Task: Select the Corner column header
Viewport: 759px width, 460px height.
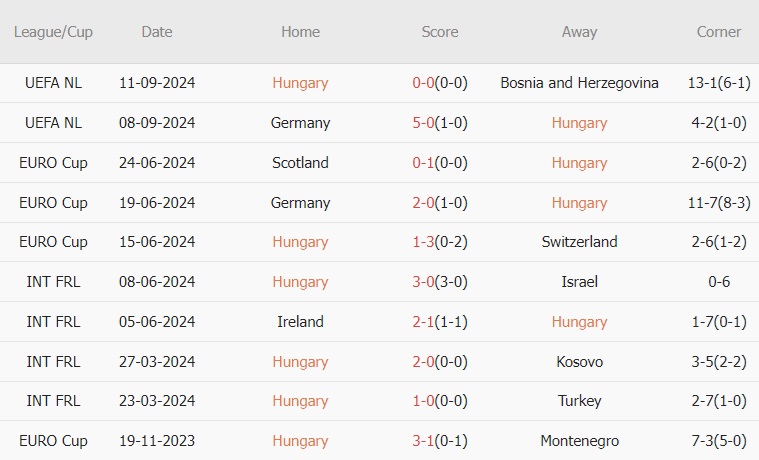Action: pyautogui.click(x=719, y=32)
